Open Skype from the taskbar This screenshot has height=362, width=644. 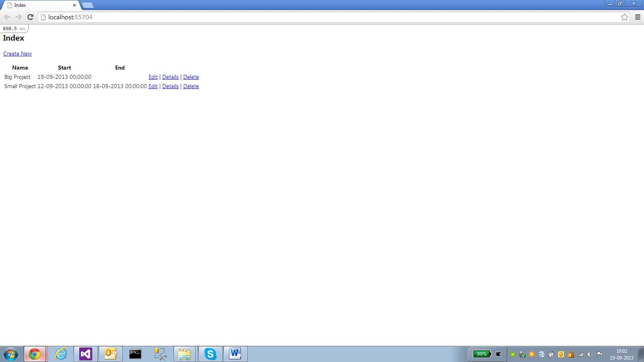coord(210,354)
